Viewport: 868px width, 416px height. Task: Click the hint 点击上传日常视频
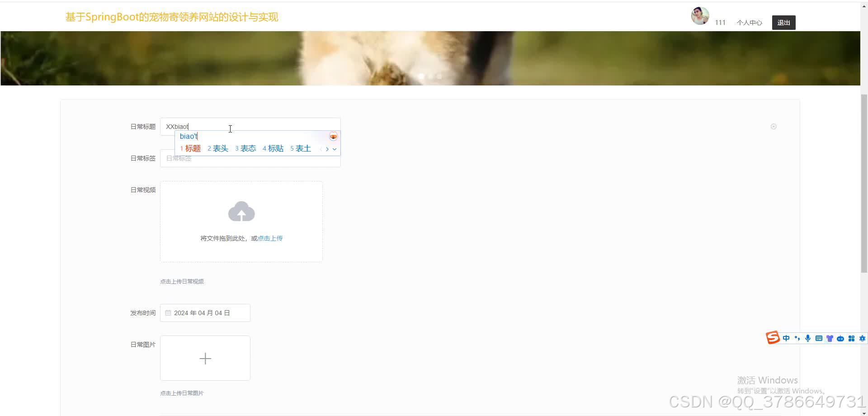(x=182, y=281)
